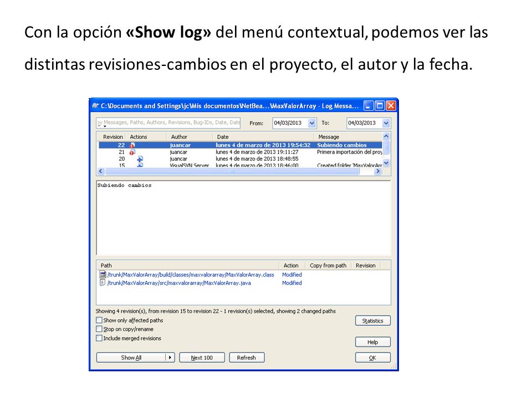Click the horizontal scrollbar thumb in revision list
The image size is (532, 399).
[x=232, y=171]
